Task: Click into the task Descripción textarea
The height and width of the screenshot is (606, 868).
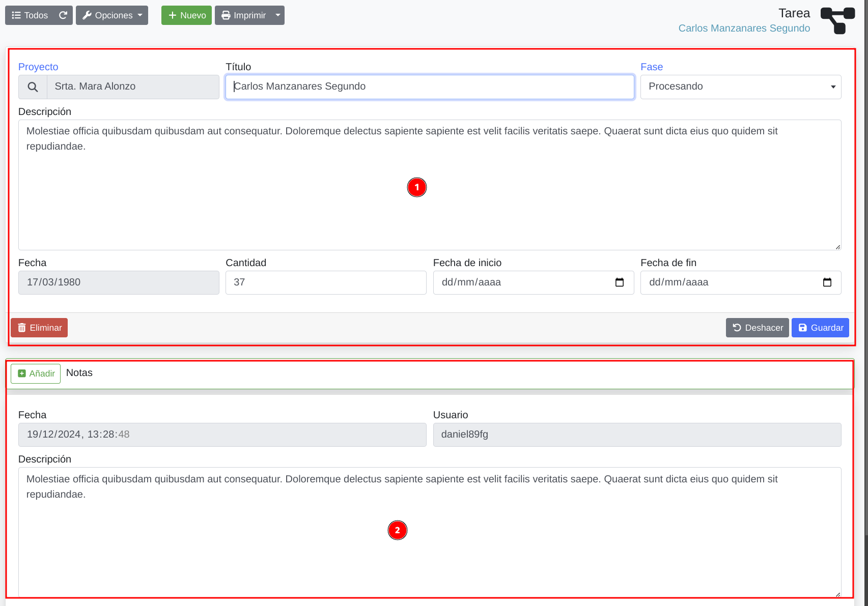Action: [430, 185]
